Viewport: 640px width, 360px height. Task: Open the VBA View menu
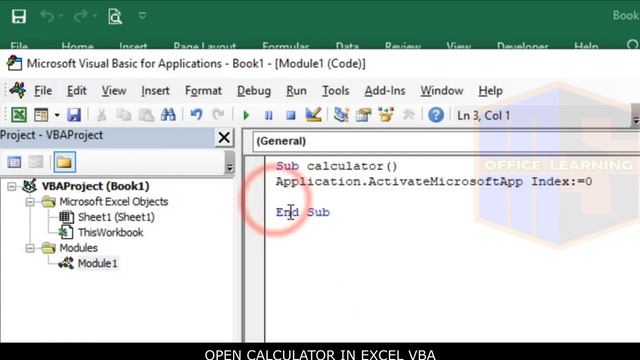point(114,91)
